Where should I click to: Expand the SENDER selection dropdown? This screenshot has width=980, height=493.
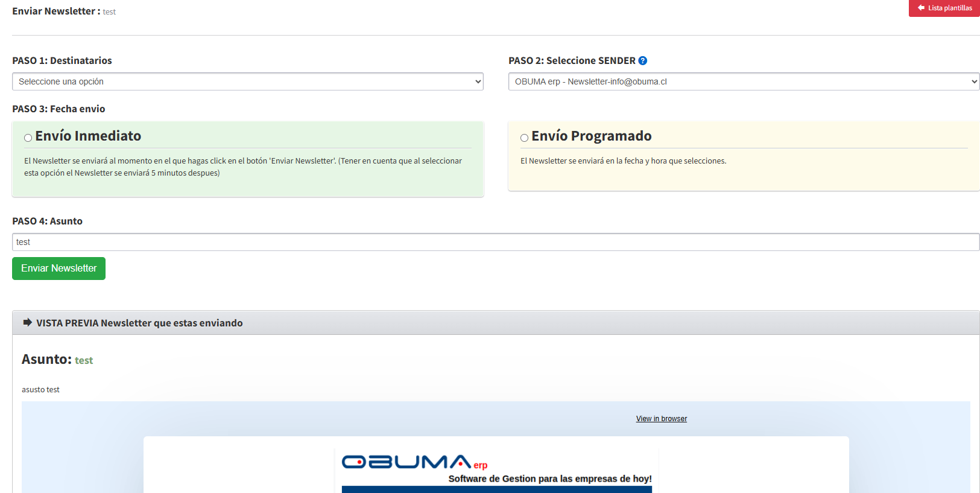point(744,81)
